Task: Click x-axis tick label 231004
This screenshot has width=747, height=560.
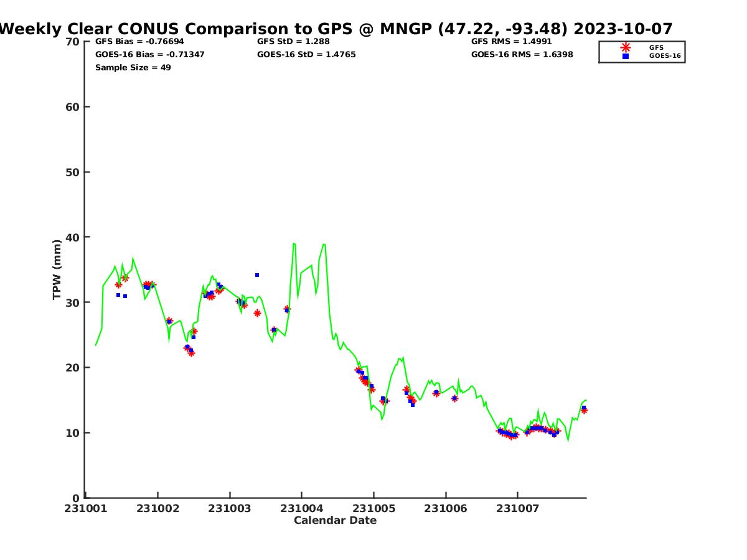Action: coord(301,508)
